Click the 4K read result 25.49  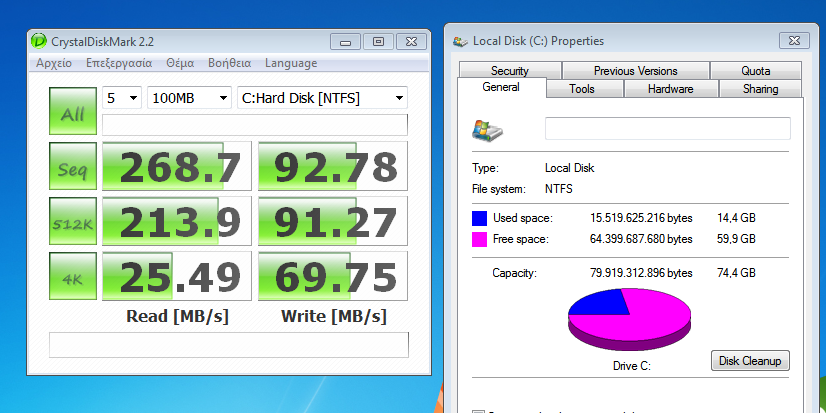coord(176,276)
